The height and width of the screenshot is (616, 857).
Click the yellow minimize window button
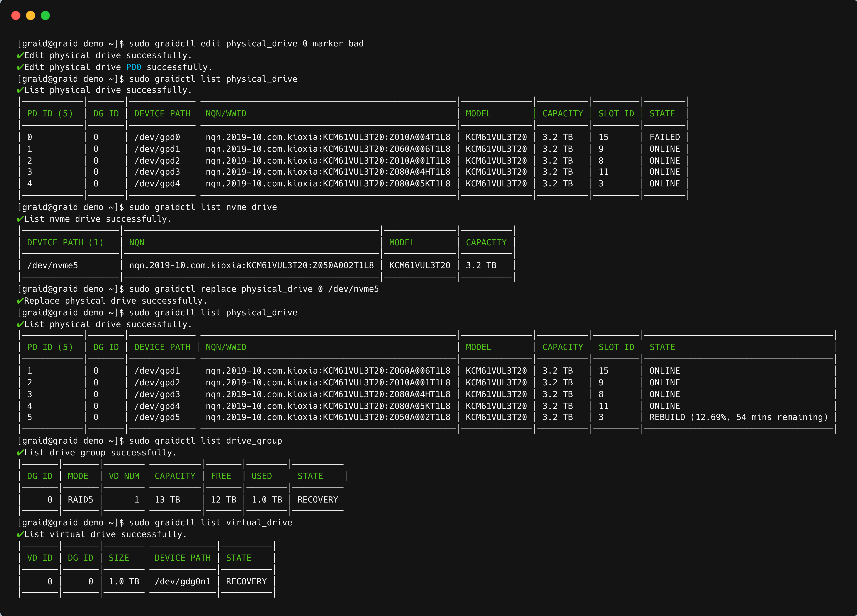31,15
